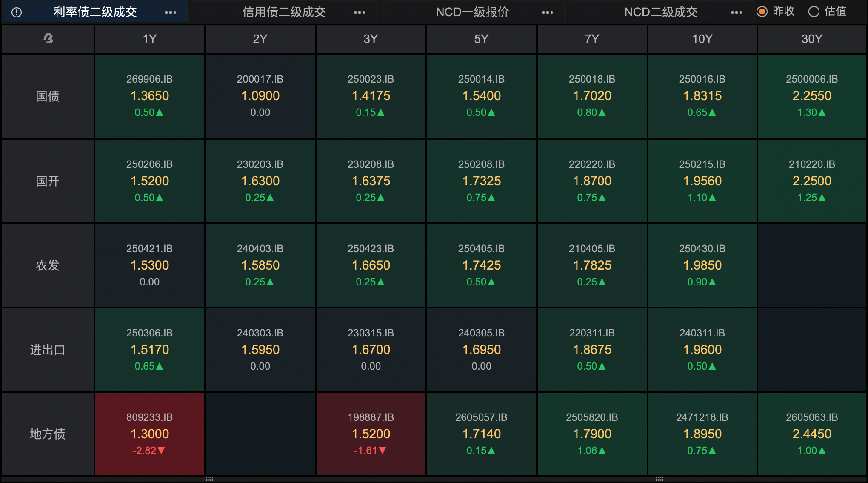
Task: Switch to the NCD一级报价 tab
Action: tap(472, 12)
